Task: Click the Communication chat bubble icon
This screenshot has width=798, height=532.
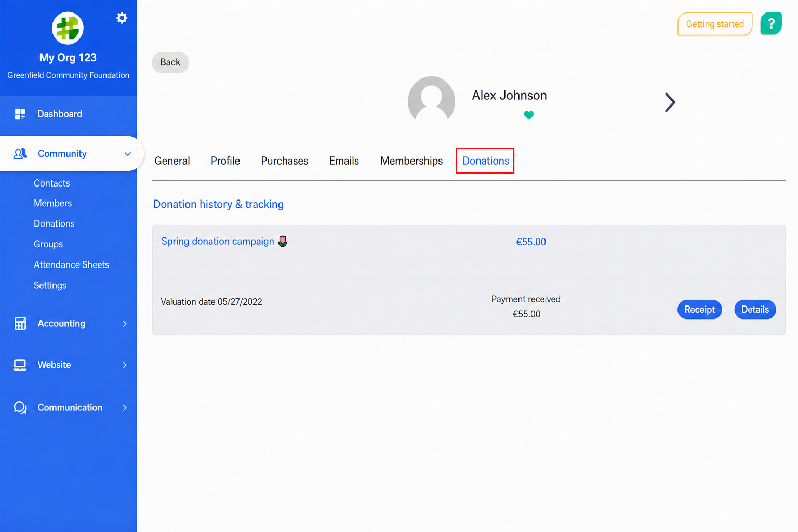Action: point(20,408)
